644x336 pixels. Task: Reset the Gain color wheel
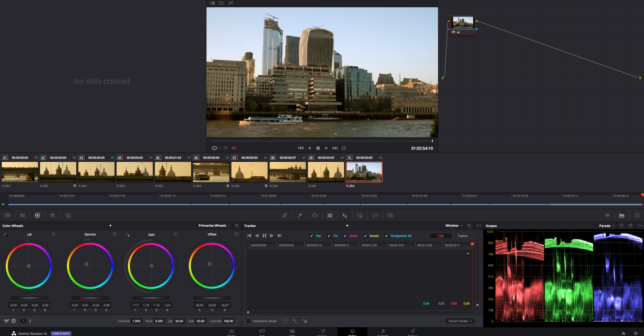point(176,234)
